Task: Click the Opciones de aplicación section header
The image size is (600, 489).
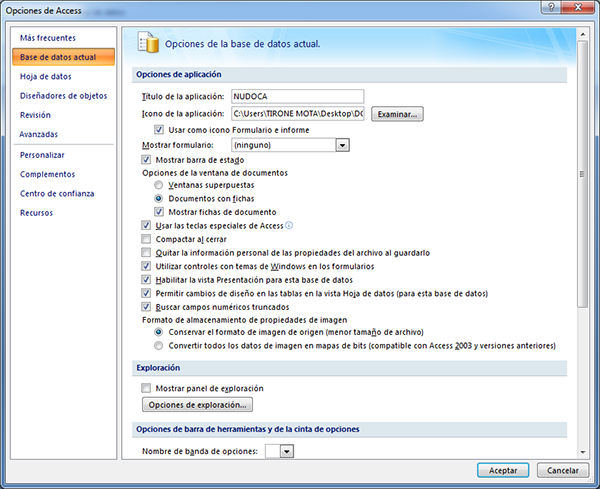Action: point(349,75)
